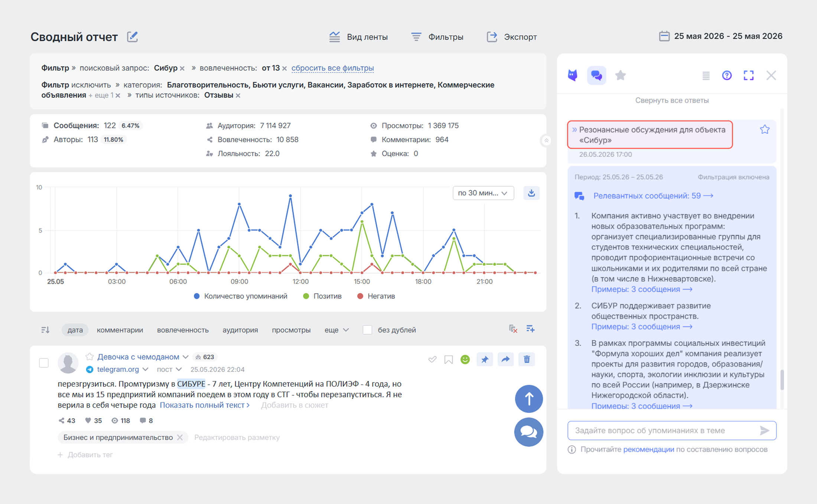Click the purple fox assistant icon
The image size is (817, 504).
click(x=573, y=75)
